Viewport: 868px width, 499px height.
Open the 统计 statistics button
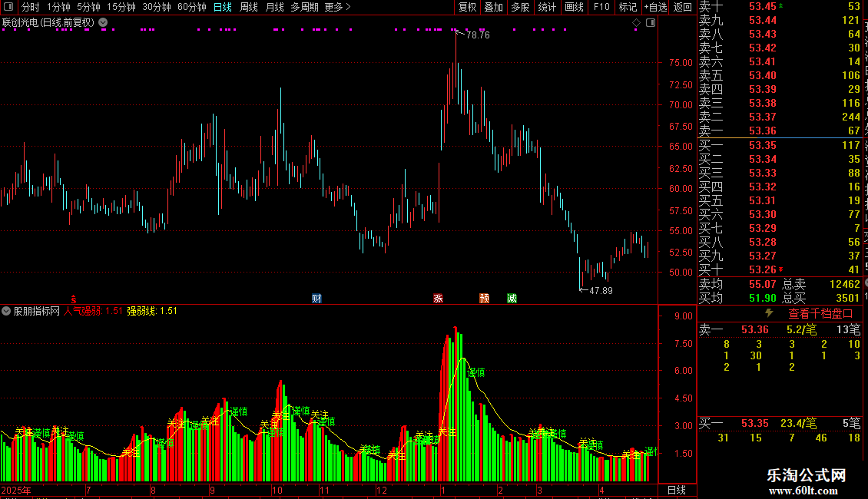(547, 7)
